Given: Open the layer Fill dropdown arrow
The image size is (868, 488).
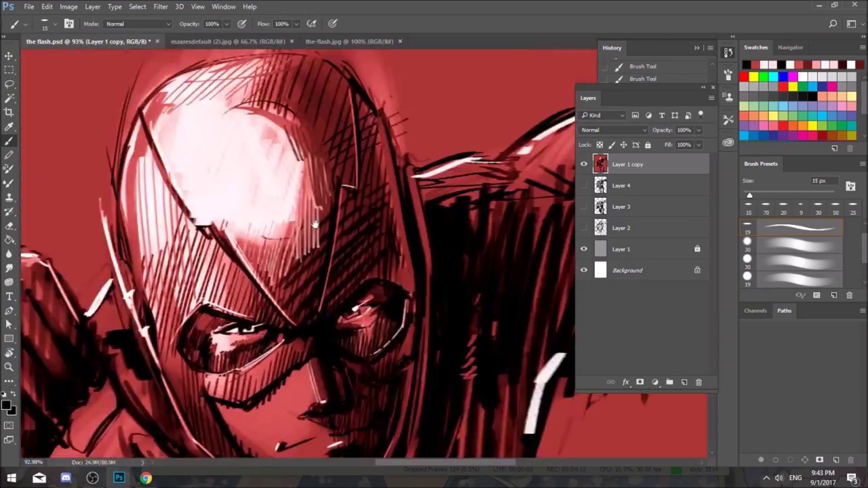Looking at the screenshot, I should pyautogui.click(x=698, y=144).
